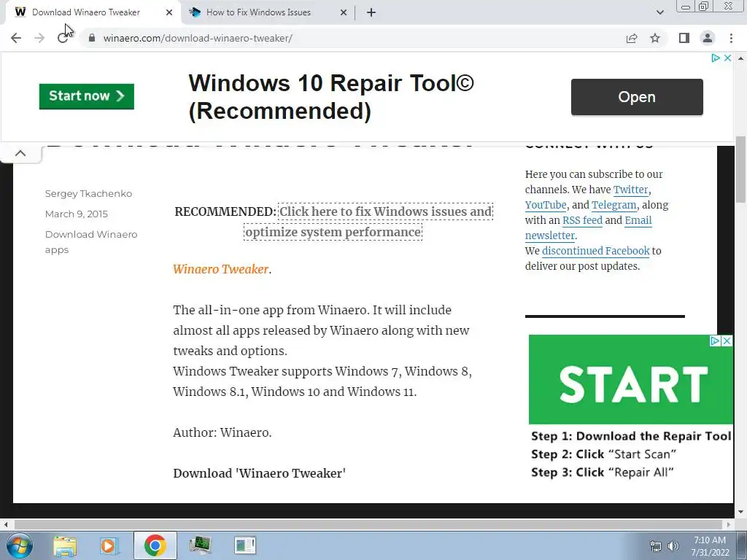Viewport: 747px width, 560px height.
Task: Open the discontinued Facebook link
Action: pyautogui.click(x=595, y=251)
